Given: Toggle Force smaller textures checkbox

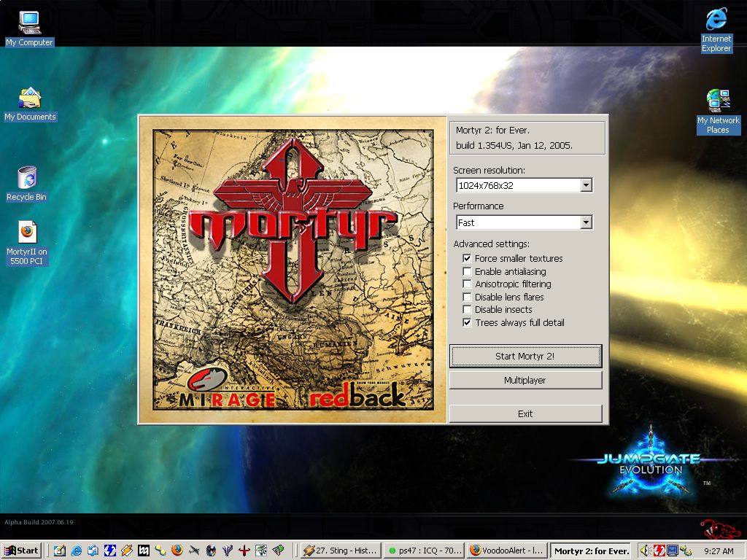Looking at the screenshot, I should 467,259.
